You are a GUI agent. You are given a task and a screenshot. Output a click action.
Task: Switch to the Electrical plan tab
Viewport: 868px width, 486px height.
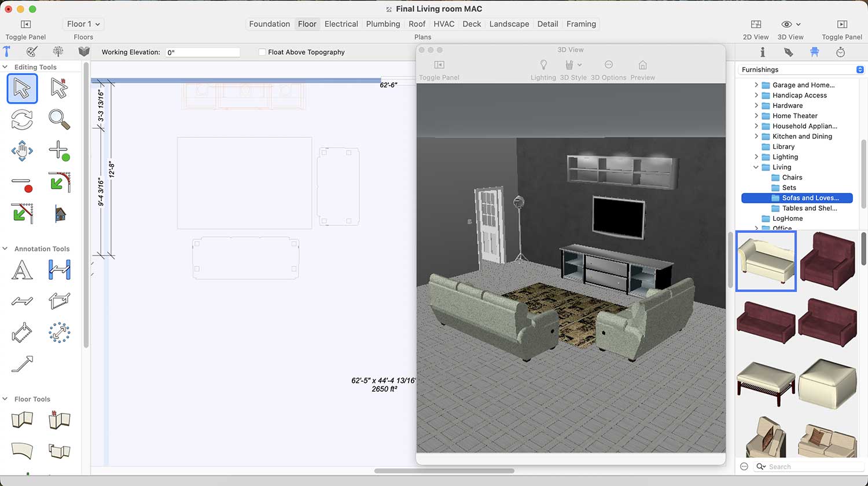[x=341, y=24]
